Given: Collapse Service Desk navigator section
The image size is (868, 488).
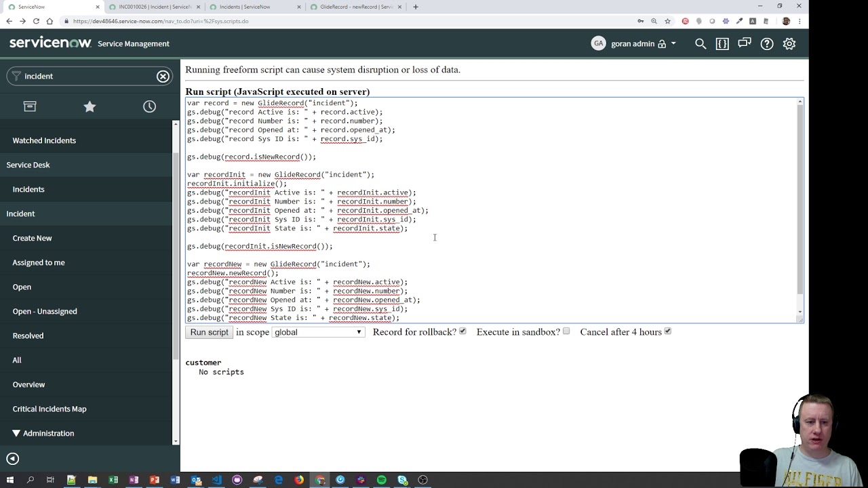Looking at the screenshot, I should tap(28, 165).
